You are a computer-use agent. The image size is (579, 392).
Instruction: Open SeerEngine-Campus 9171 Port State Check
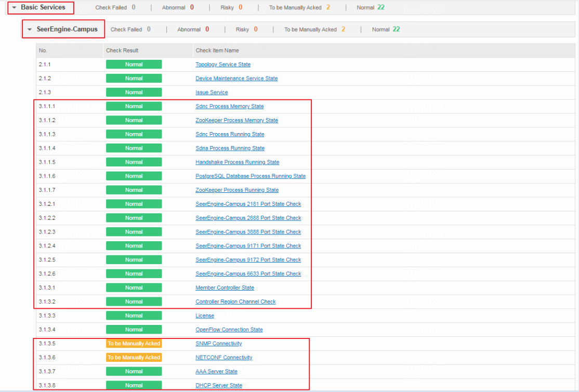pos(248,246)
